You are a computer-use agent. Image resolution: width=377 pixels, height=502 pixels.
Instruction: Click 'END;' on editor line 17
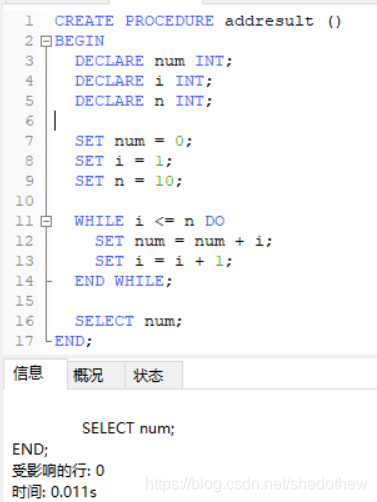tap(73, 341)
